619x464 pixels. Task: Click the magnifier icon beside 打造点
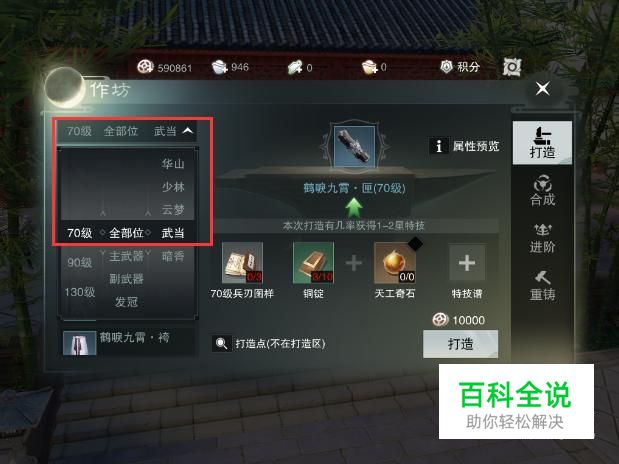[221, 344]
